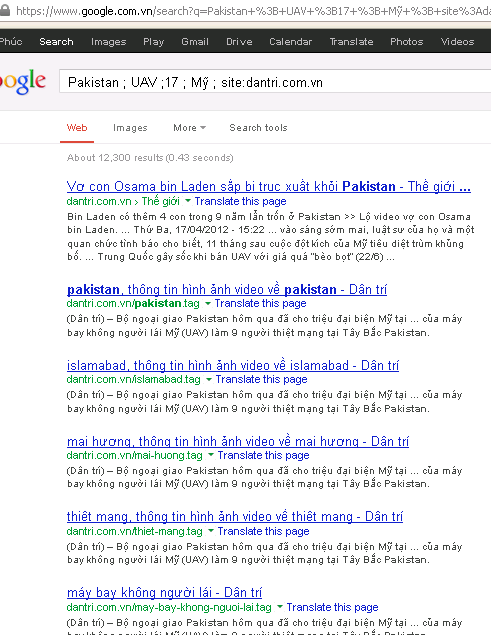Click the padlock icon in address bar
The width and height of the screenshot is (491, 635).
coord(4,10)
